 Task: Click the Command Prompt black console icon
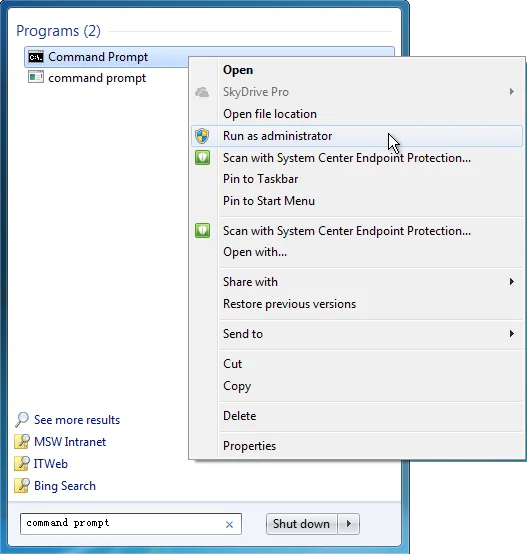(x=36, y=57)
